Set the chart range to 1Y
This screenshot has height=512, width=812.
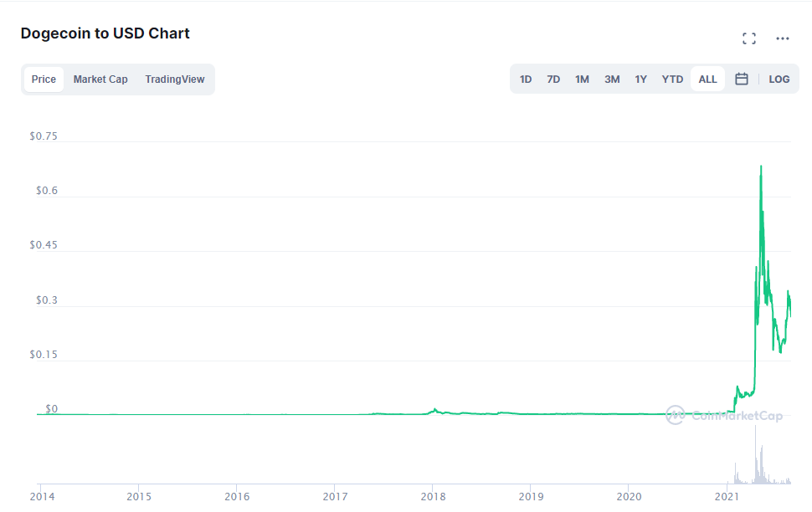coord(640,79)
